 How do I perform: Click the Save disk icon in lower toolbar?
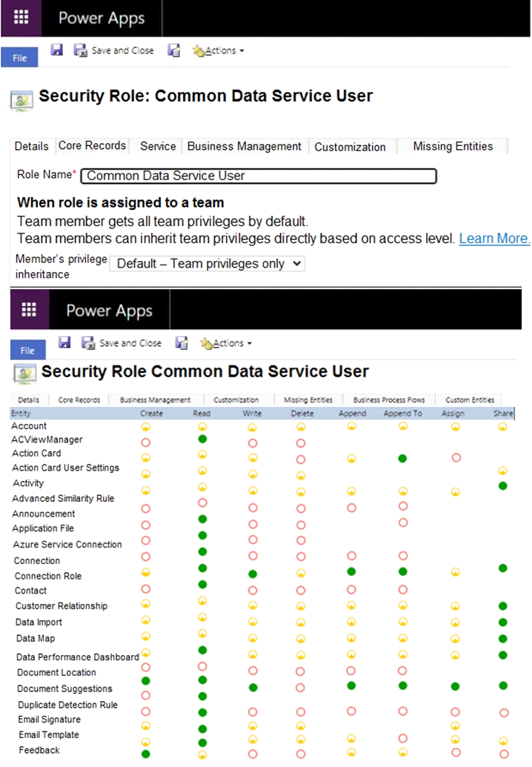64,342
